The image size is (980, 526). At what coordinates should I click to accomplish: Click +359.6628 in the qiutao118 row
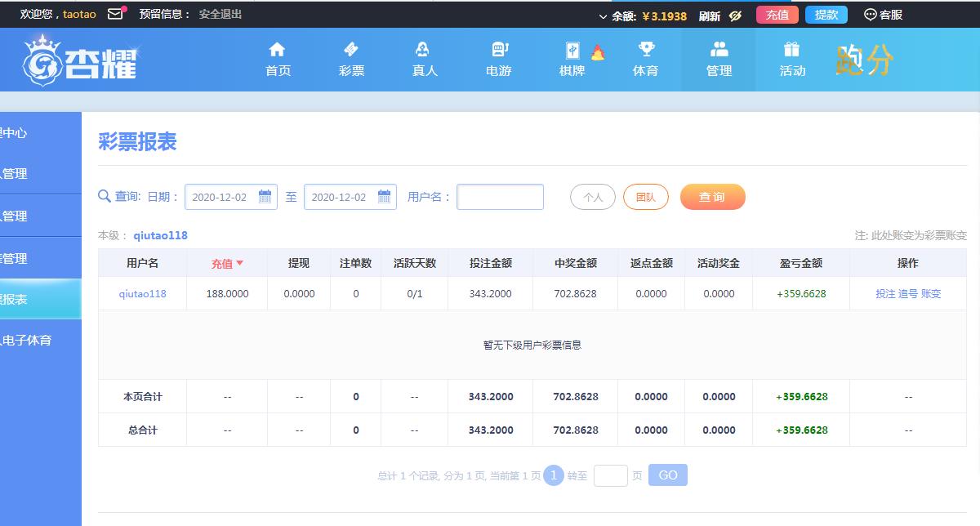point(801,293)
